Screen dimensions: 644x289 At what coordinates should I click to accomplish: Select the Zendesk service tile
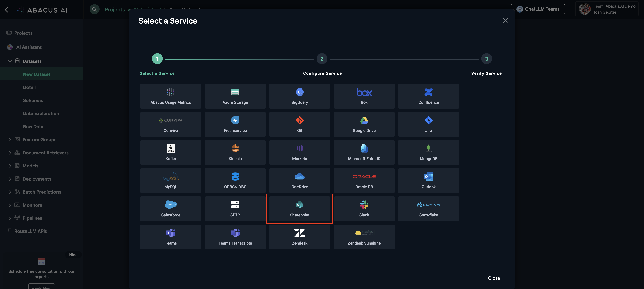tap(300, 237)
